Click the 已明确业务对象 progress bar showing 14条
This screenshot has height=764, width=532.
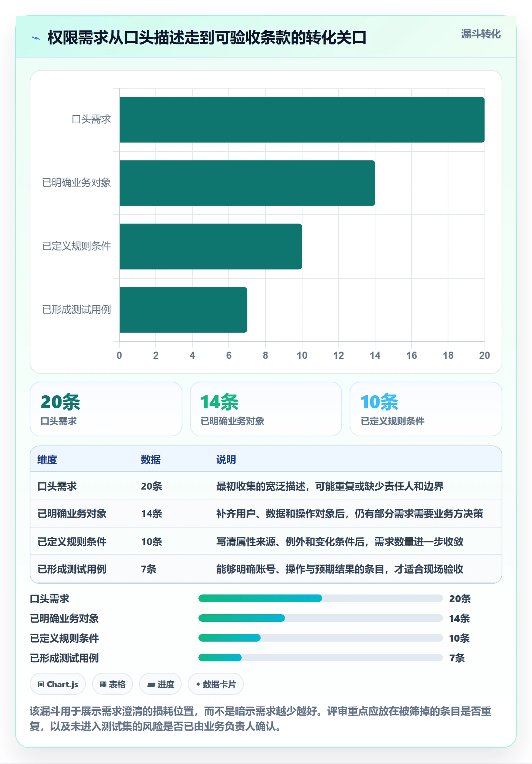tap(321, 618)
